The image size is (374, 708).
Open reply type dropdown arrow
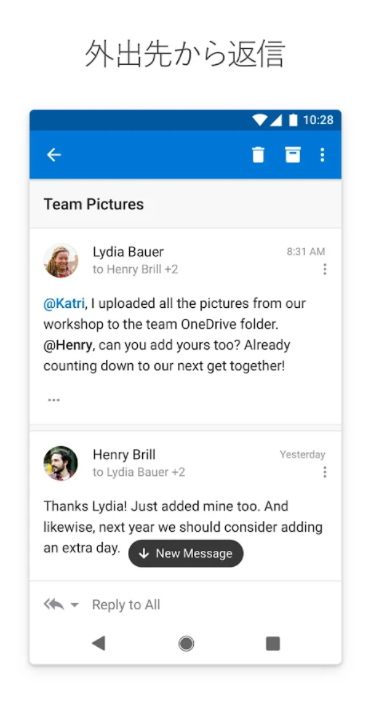(x=75, y=605)
